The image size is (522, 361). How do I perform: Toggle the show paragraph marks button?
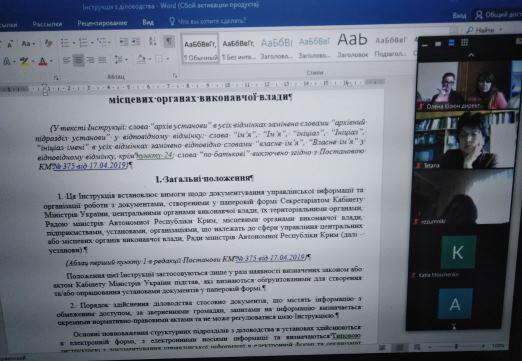(x=169, y=42)
